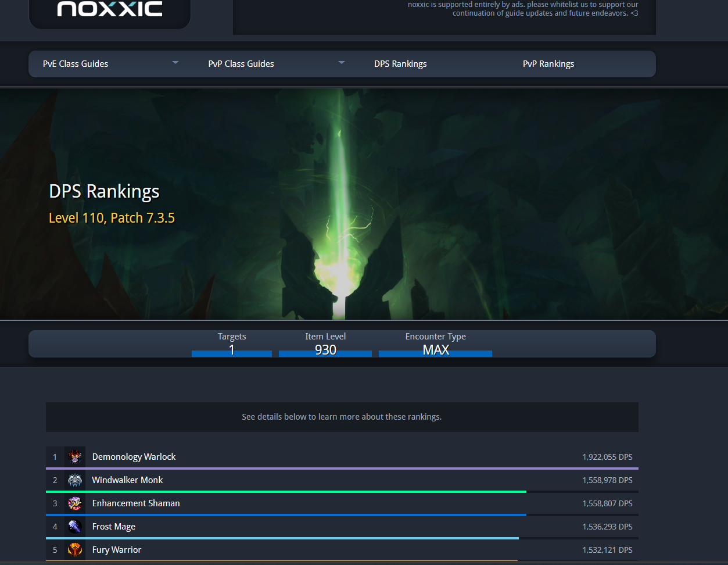Image resolution: width=728 pixels, height=565 pixels.
Task: Open the Windwalker Monk ranking entry
Action: pos(127,480)
